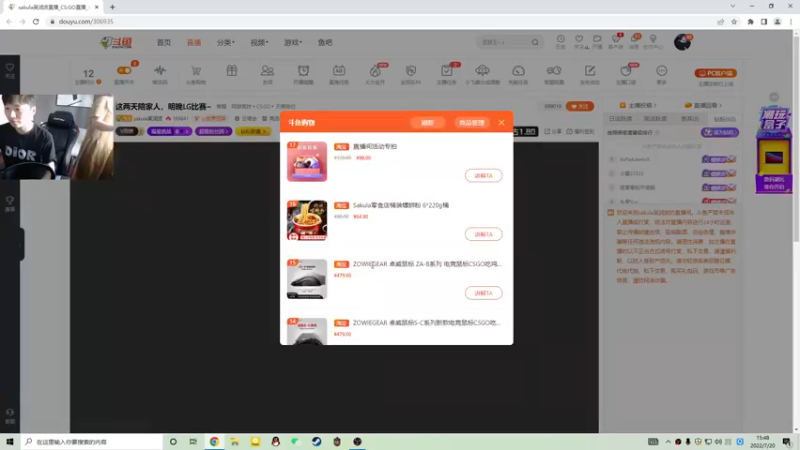Expand the 视频 video dropdown
Image resolution: width=800 pixels, height=450 pixels.
point(259,42)
